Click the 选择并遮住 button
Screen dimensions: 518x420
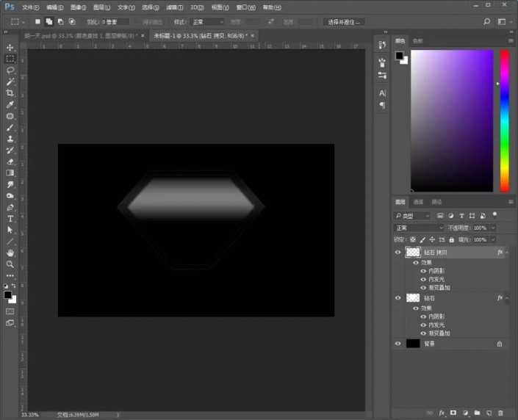[x=344, y=22]
